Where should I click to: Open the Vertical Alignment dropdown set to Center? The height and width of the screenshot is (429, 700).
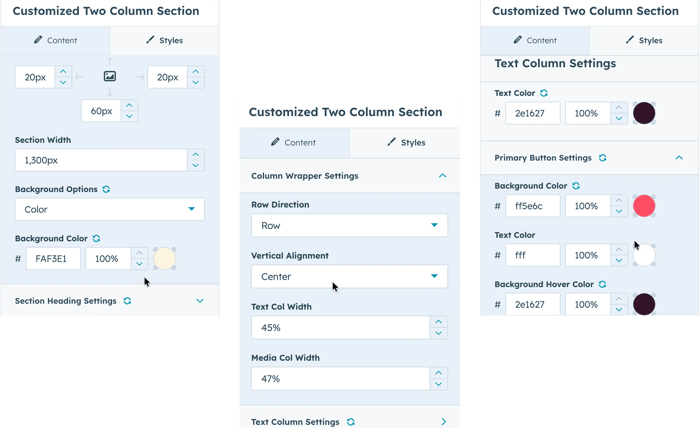coord(349,276)
